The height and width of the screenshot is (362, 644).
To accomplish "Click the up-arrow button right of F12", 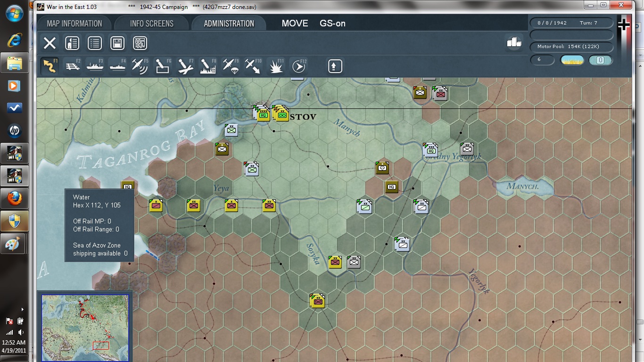I will point(335,66).
